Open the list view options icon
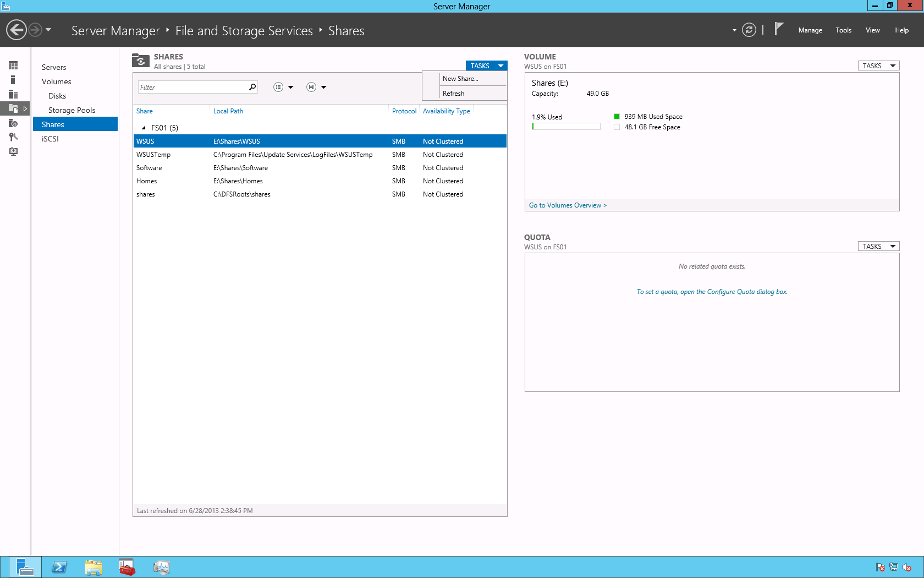The width and height of the screenshot is (924, 578). [x=278, y=87]
